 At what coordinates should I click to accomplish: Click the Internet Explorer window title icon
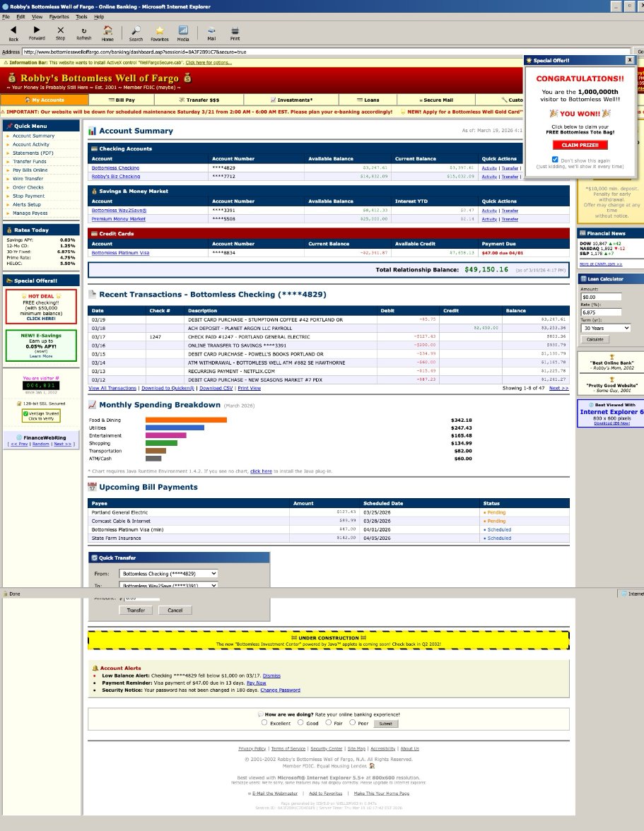[x=5, y=6]
